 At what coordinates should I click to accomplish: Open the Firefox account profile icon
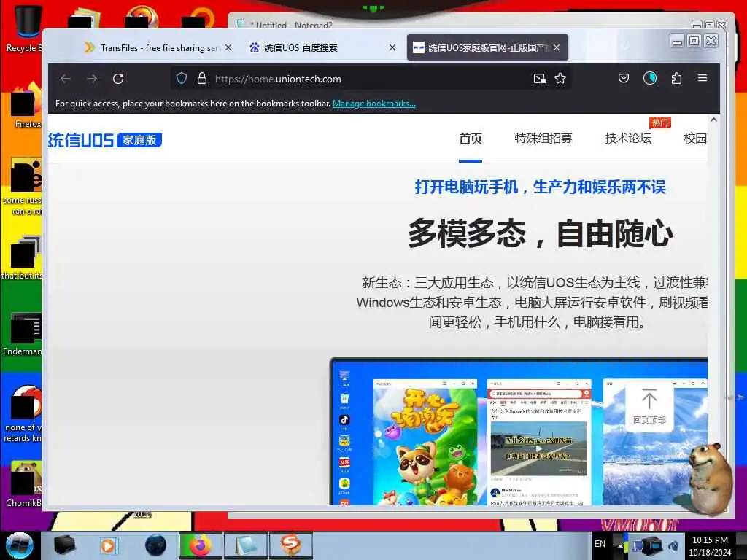(x=650, y=78)
